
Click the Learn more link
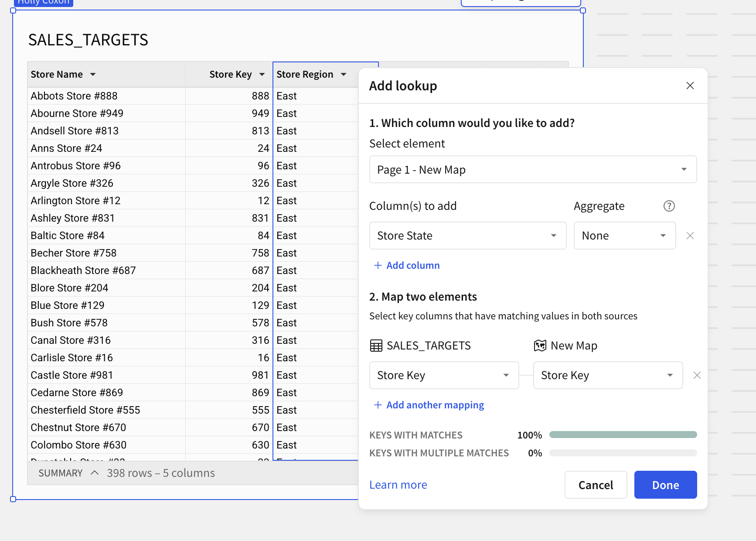[398, 484]
